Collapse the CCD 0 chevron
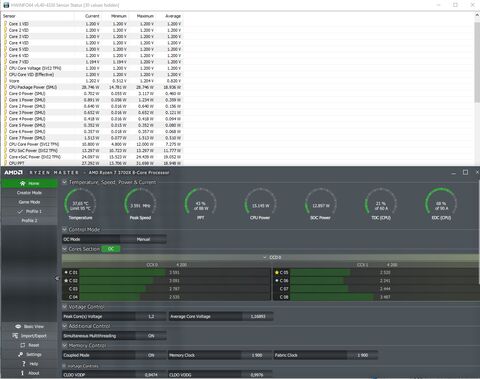The height and width of the screenshot is (379, 480). click(x=265, y=257)
